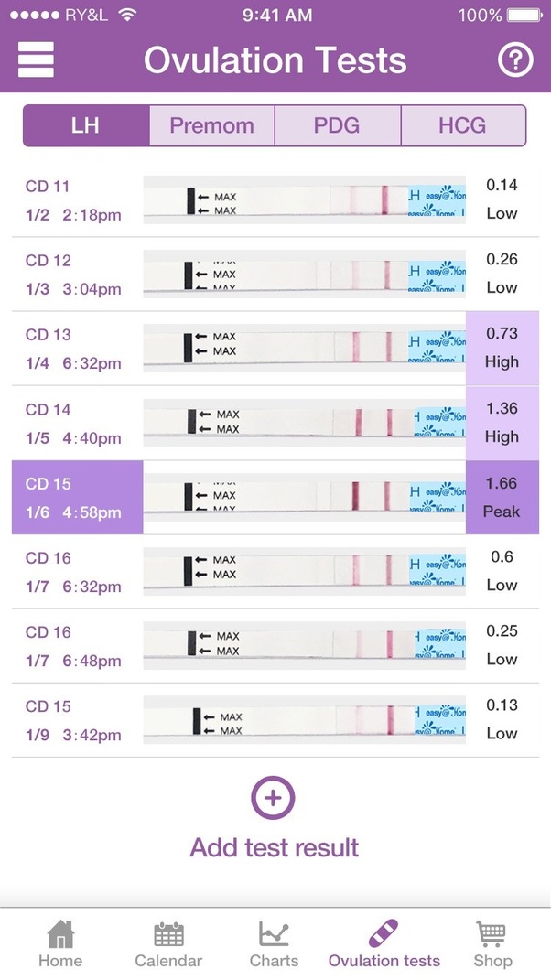Go to Home via house icon
This screenshot has height=980, width=551.
tap(60, 933)
